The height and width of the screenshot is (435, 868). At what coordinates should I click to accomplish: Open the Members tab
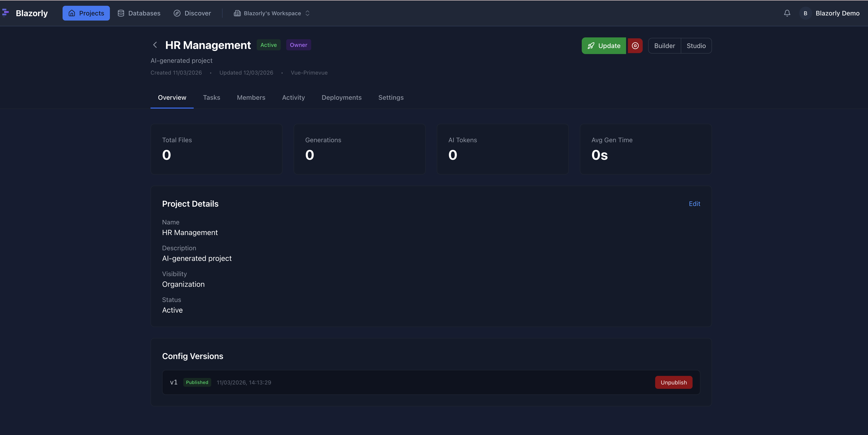[x=251, y=97]
